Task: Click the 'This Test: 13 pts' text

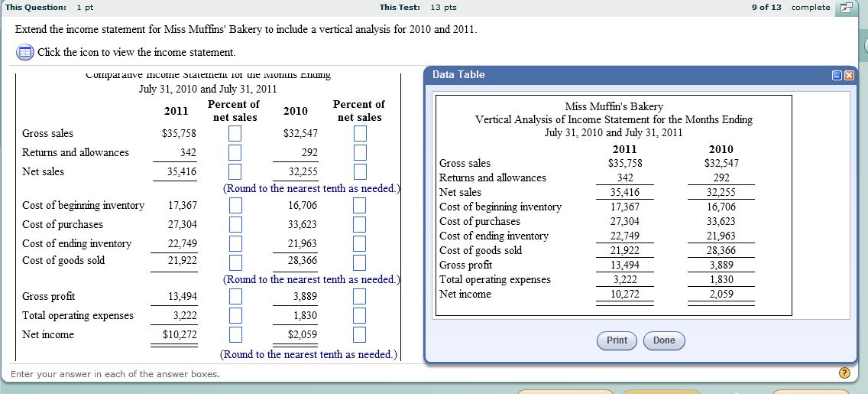Action: (x=418, y=7)
